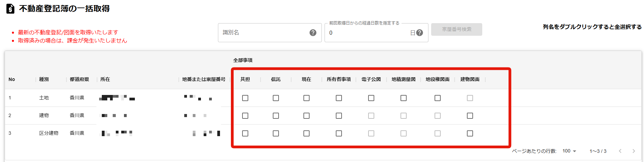The width and height of the screenshot is (644, 162).
Task: Click the document icon beside page title
Action: (11, 9)
